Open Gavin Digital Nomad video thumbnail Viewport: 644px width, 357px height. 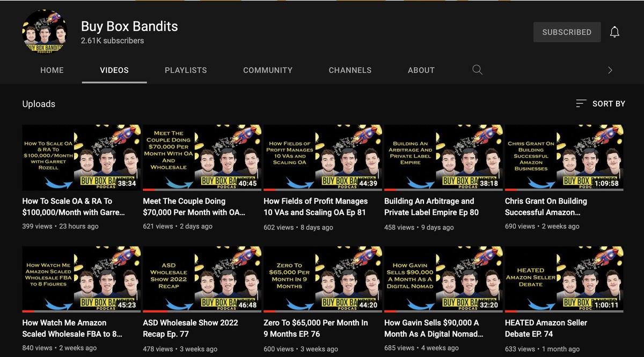(x=444, y=279)
